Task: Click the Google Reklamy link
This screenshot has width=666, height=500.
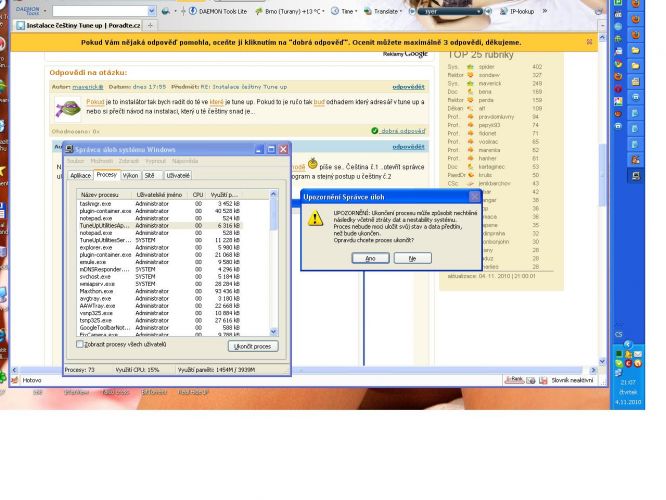Action: [x=405, y=54]
